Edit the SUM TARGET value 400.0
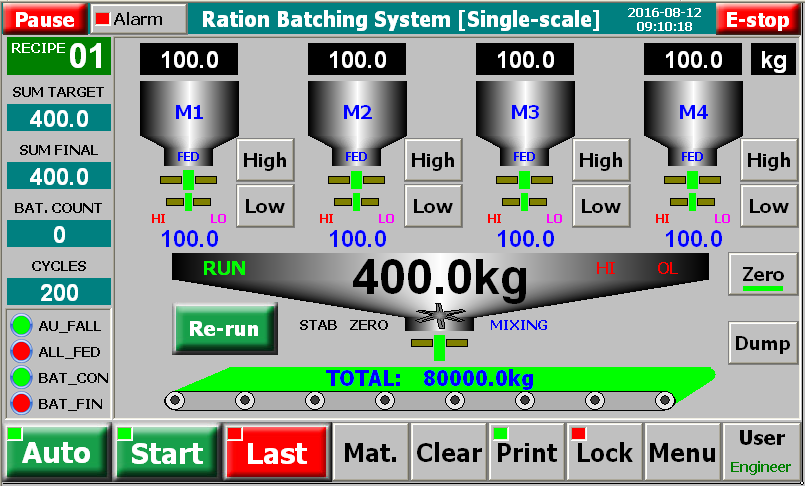This screenshot has width=805, height=486. point(59,118)
